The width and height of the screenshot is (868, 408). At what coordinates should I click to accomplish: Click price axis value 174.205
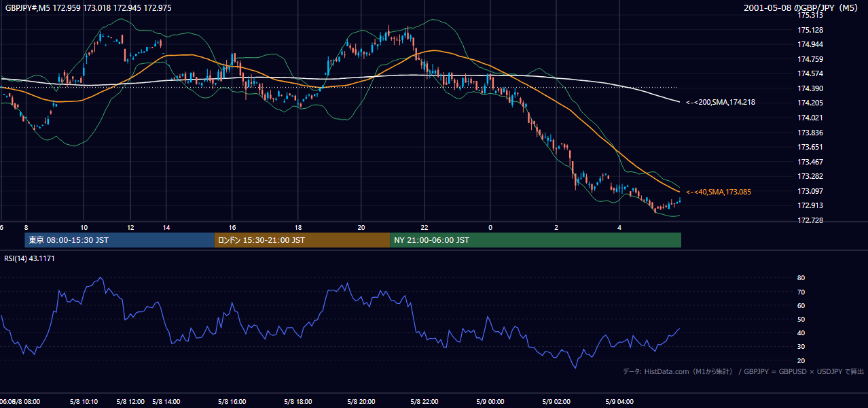click(x=810, y=103)
